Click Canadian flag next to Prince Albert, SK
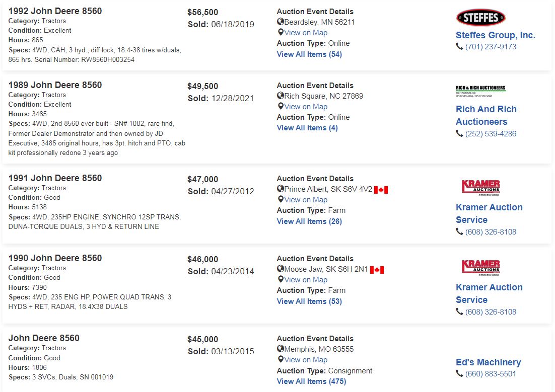Viewport: 555px width, 392px height. [x=381, y=190]
